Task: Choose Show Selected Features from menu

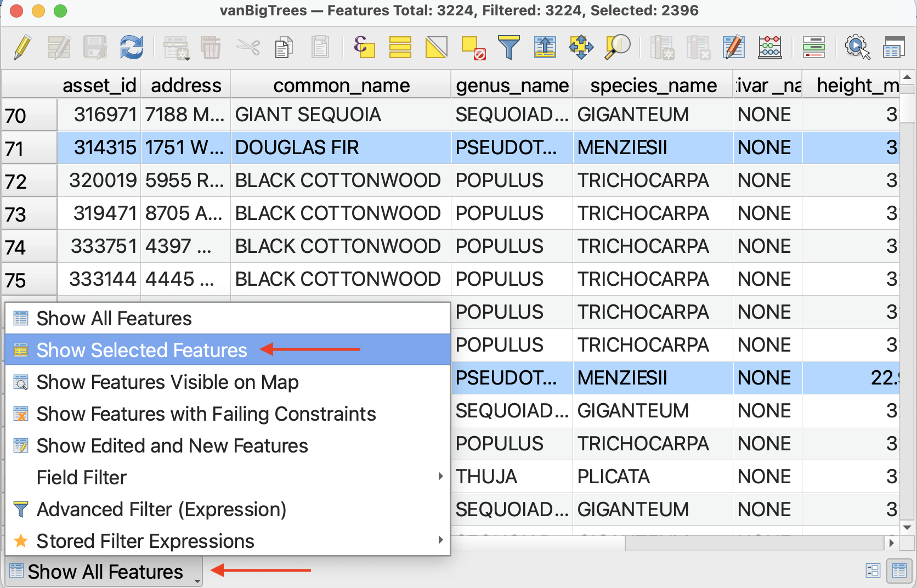Action: [141, 350]
